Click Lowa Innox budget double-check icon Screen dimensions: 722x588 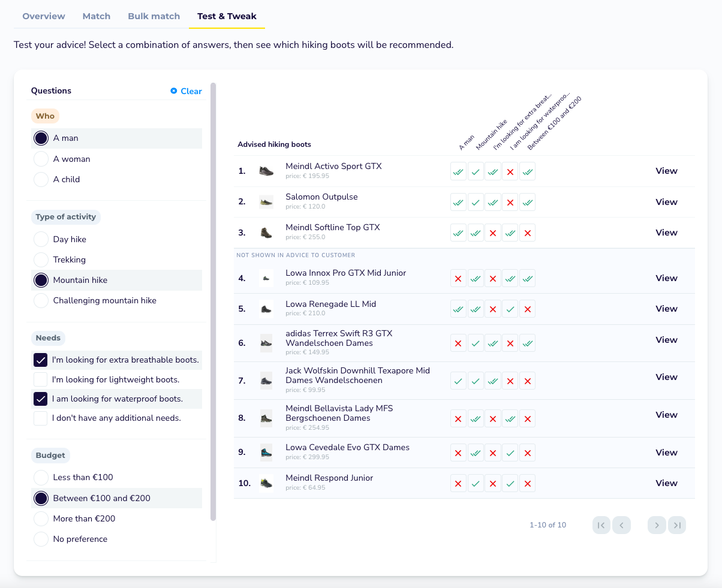(x=528, y=278)
